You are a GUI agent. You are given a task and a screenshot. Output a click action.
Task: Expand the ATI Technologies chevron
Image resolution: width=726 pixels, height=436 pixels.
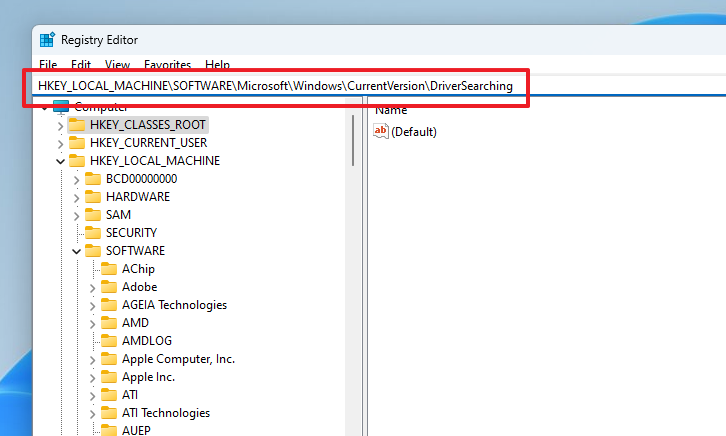(x=92, y=414)
